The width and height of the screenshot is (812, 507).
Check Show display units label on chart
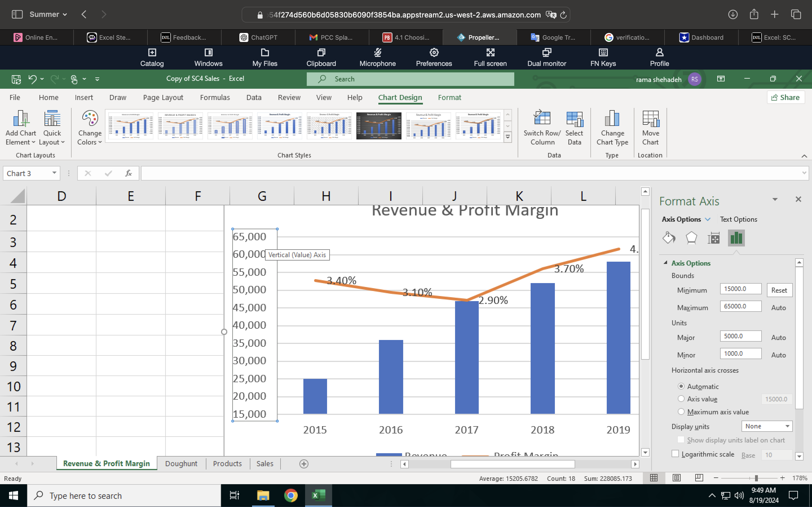[x=681, y=440]
